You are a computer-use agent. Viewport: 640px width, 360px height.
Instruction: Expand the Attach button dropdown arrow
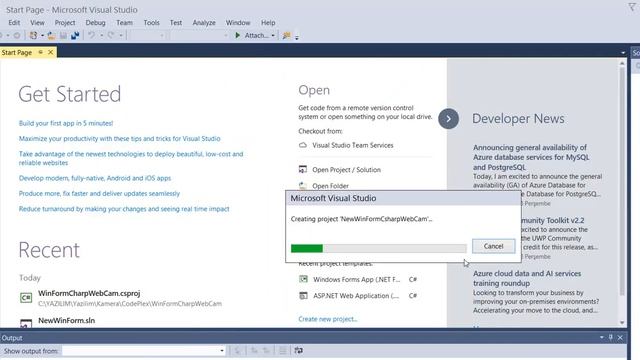(x=273, y=36)
